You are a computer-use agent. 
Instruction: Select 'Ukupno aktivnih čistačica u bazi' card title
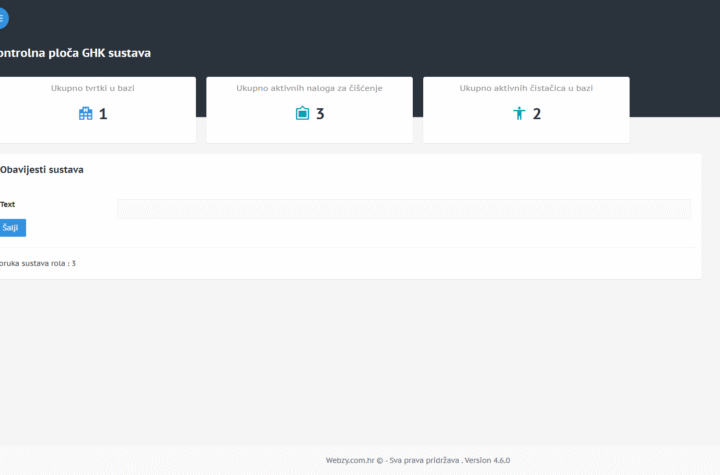coord(526,88)
